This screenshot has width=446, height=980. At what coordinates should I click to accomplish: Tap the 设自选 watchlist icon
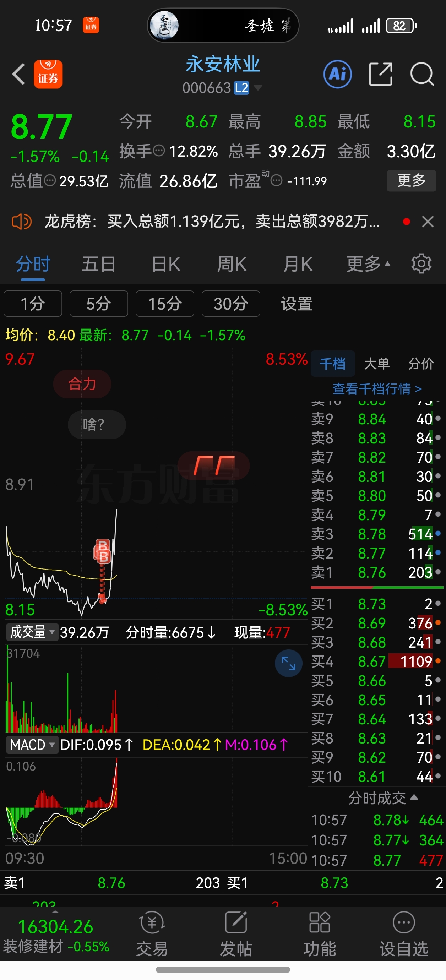(x=404, y=934)
